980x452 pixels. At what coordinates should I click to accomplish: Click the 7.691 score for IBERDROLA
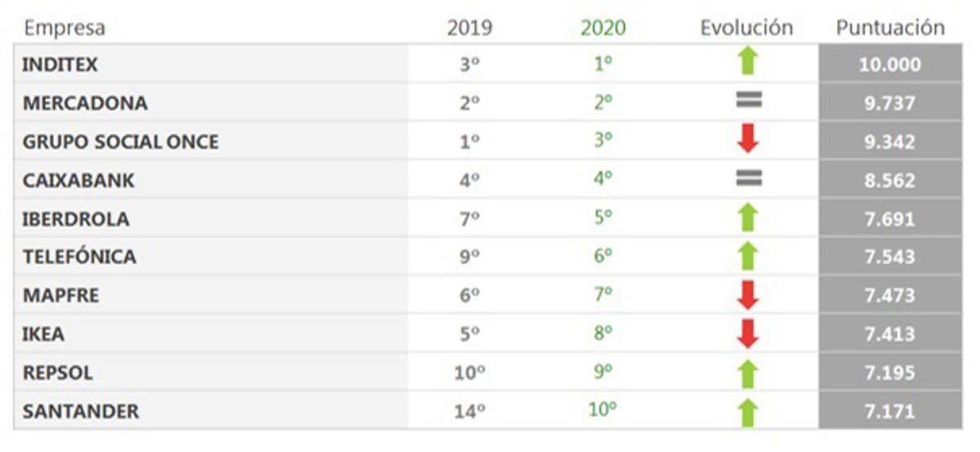pyautogui.click(x=889, y=219)
